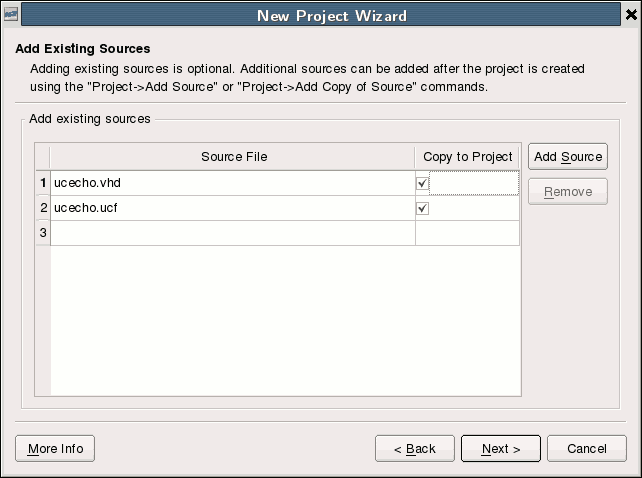The width and height of the screenshot is (642, 478).
Task: Go to the Next wizard page
Action: coord(501,449)
